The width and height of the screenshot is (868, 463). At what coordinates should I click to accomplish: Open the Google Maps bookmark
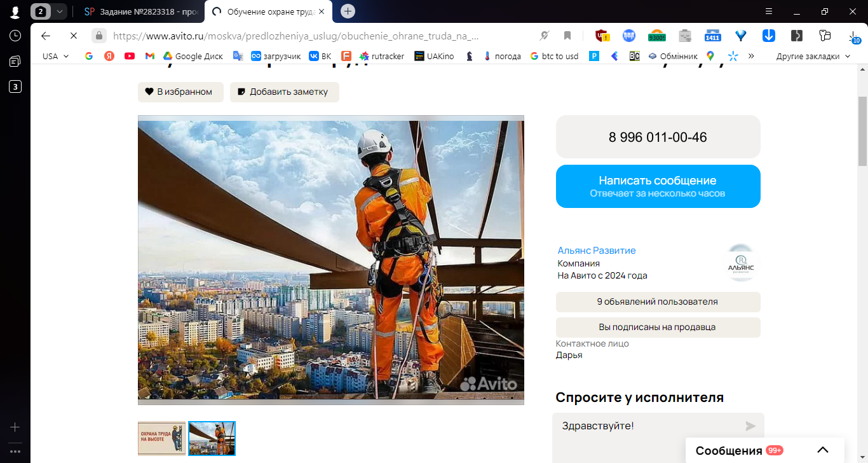click(x=710, y=56)
